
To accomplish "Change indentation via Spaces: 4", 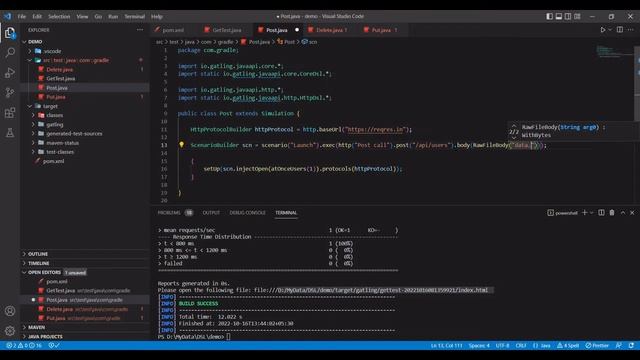I will (x=479, y=345).
